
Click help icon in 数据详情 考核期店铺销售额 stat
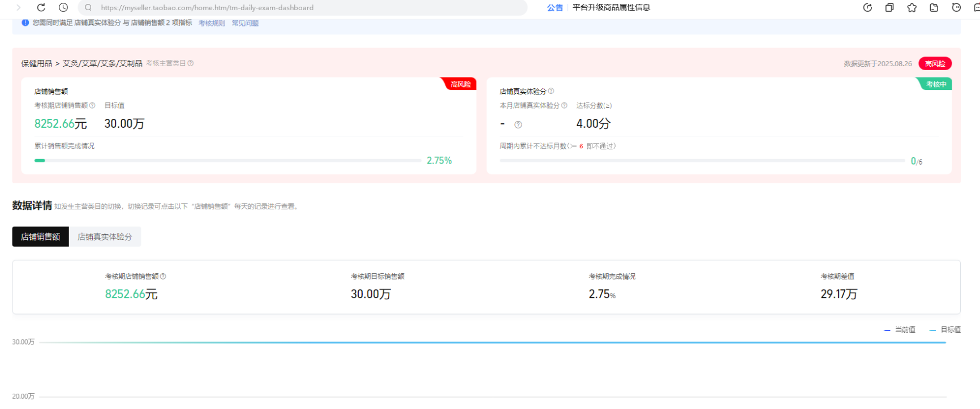pos(163,277)
